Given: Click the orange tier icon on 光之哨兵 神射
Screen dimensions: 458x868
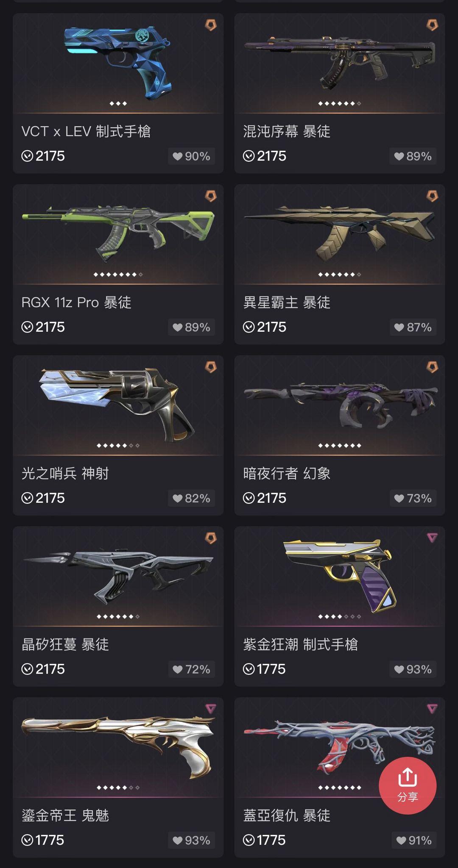Looking at the screenshot, I should point(211,367).
